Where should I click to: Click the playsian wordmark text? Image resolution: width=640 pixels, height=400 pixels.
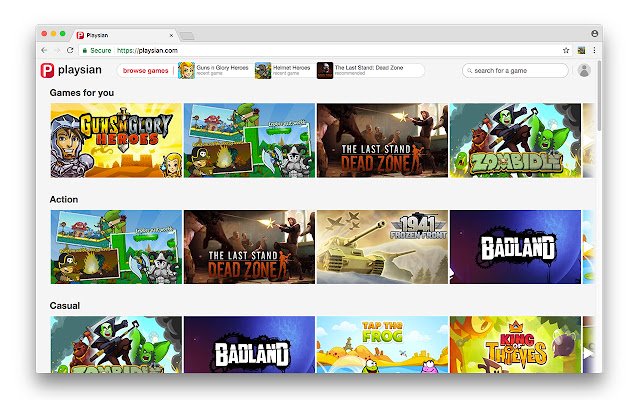coord(80,70)
